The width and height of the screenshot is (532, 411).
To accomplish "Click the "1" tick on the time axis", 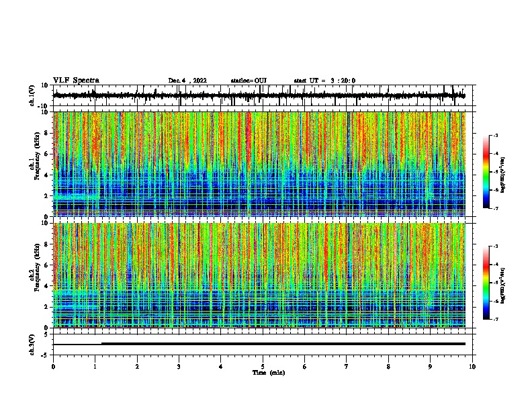I will coord(95,367).
